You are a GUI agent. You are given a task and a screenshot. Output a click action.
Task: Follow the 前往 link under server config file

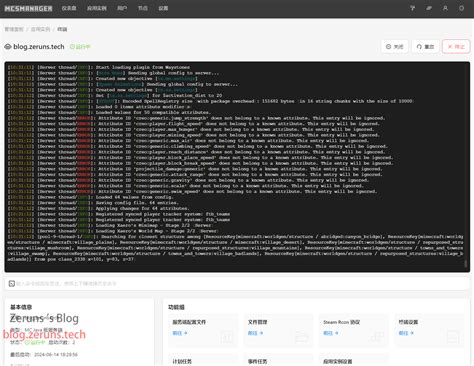(180, 333)
